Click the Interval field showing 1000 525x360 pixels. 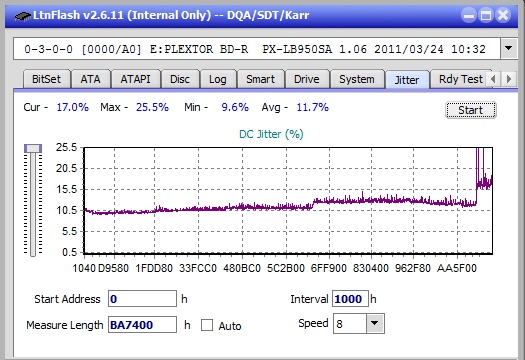pos(350,299)
